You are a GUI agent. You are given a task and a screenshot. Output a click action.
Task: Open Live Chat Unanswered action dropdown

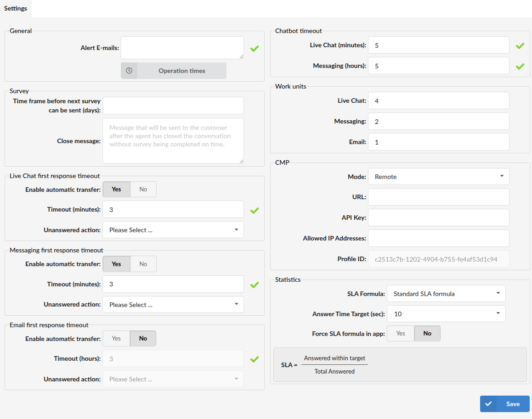[173, 230]
